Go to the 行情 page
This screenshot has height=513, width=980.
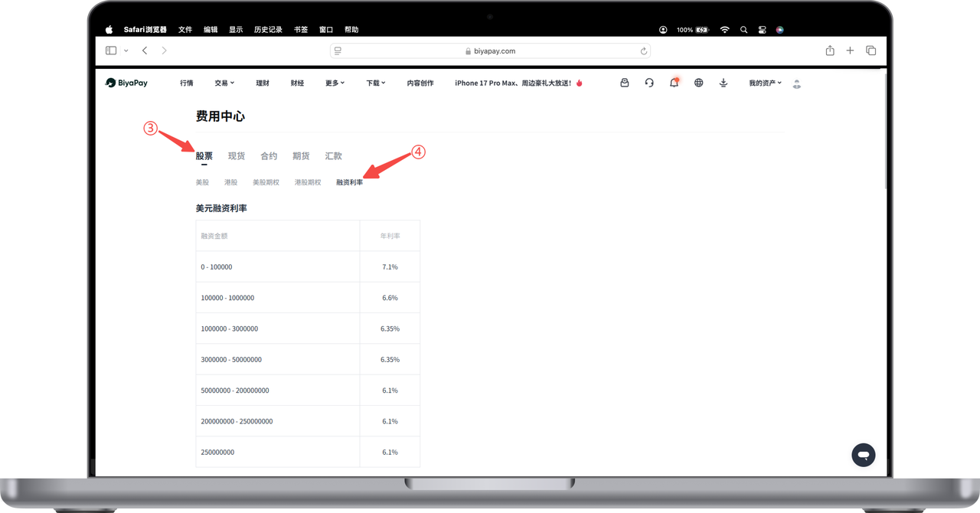click(187, 83)
